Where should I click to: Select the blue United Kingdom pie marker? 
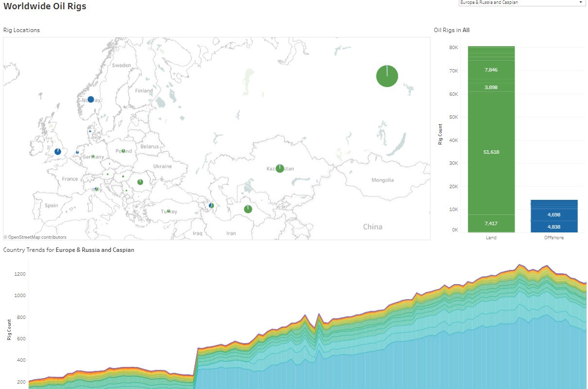(x=58, y=152)
